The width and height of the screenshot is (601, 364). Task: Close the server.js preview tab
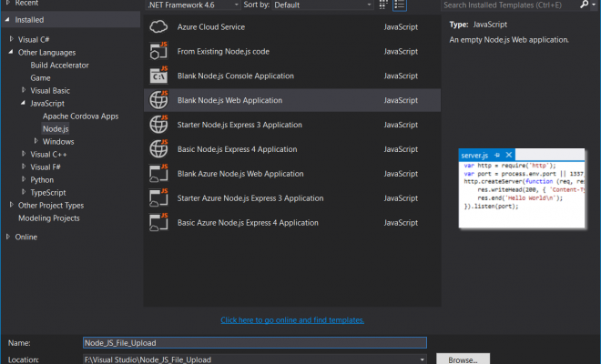click(509, 155)
